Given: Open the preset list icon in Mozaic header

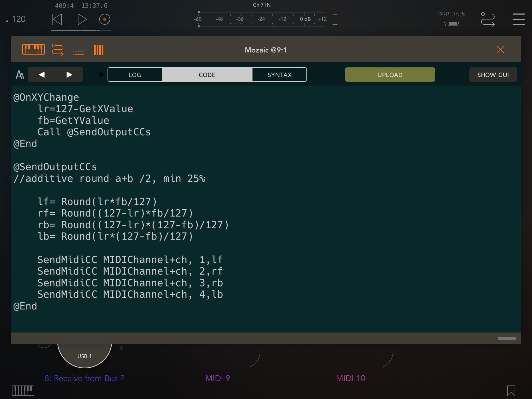Looking at the screenshot, I should [x=78, y=50].
